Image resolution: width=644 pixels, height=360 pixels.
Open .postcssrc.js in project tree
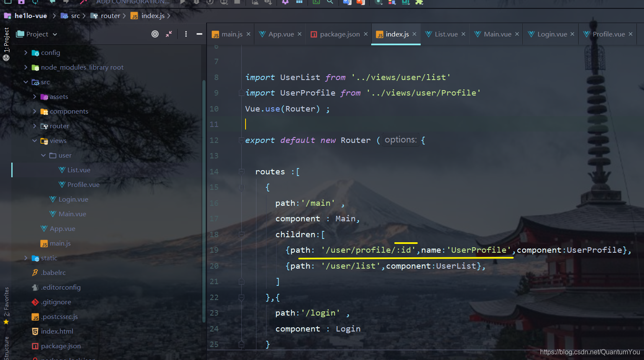[55, 317]
